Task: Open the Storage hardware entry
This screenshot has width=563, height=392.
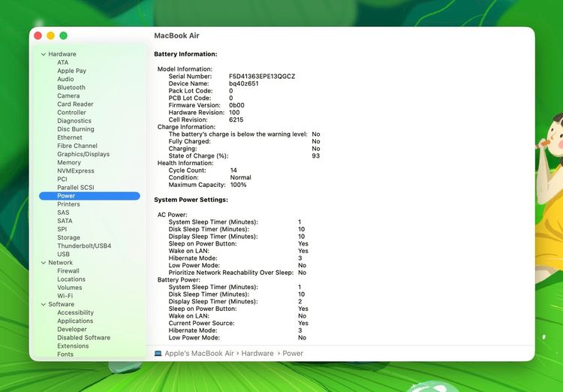Action: click(68, 237)
